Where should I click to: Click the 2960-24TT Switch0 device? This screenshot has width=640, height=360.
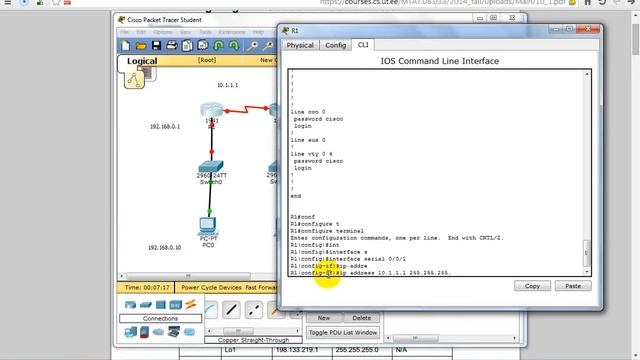211,167
